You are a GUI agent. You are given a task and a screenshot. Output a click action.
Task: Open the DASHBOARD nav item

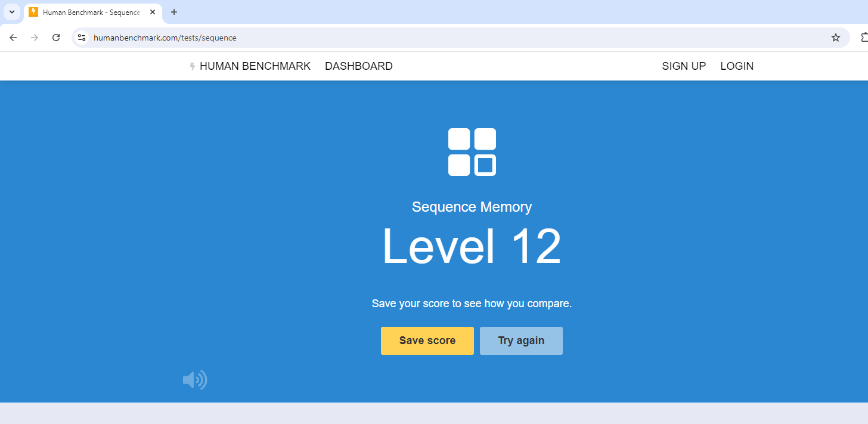click(x=358, y=66)
